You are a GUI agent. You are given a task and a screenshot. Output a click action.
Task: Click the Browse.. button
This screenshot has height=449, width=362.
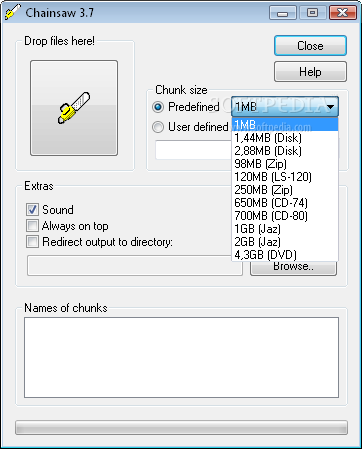[293, 268]
